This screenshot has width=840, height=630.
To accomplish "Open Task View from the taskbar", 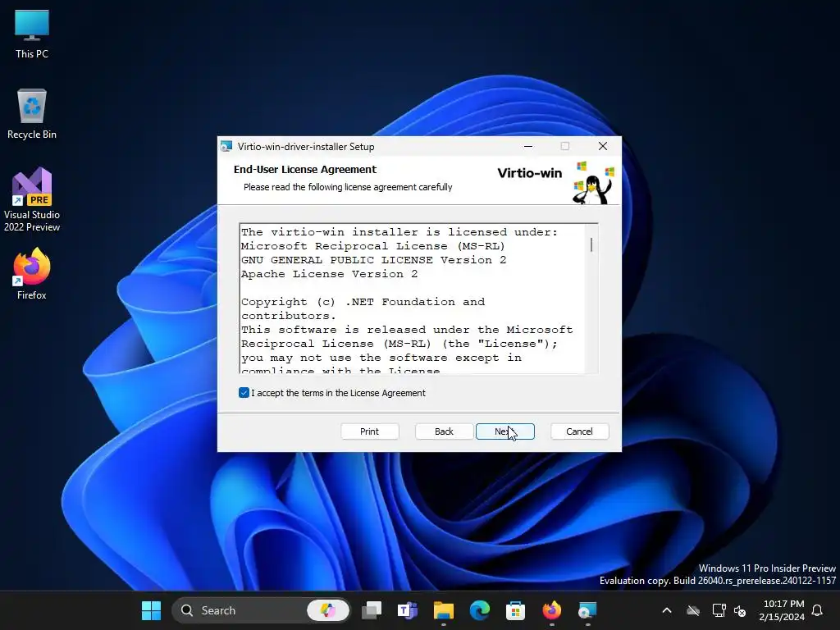I will coord(372,610).
